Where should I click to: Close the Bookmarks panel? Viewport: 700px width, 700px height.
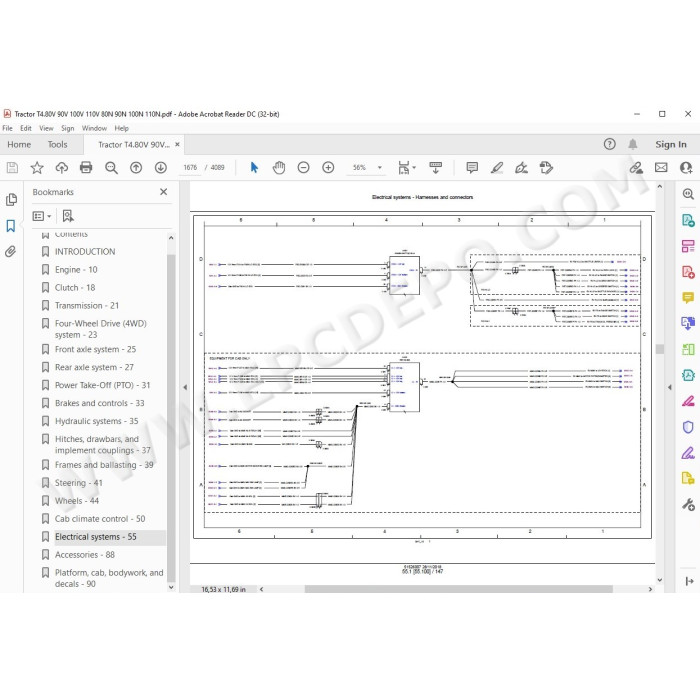click(163, 192)
